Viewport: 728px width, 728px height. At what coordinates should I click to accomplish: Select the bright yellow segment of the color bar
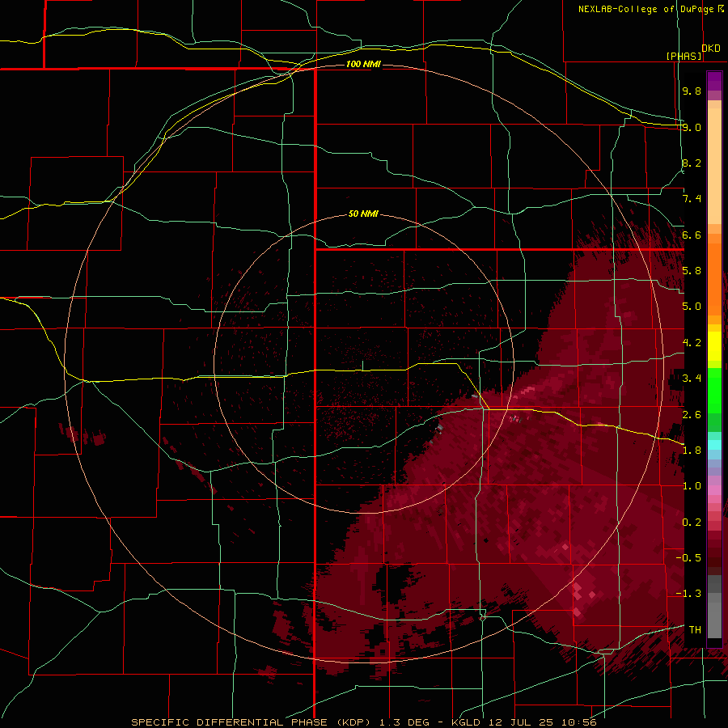pyautogui.click(x=714, y=346)
